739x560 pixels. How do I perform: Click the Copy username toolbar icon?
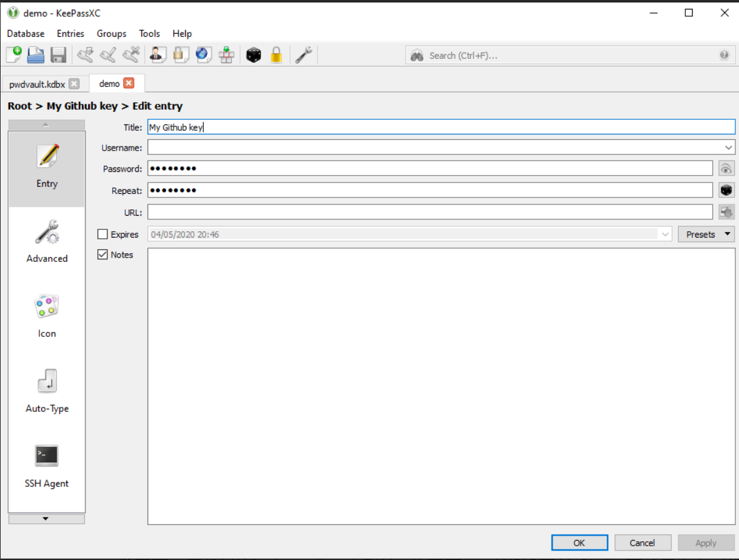158,55
